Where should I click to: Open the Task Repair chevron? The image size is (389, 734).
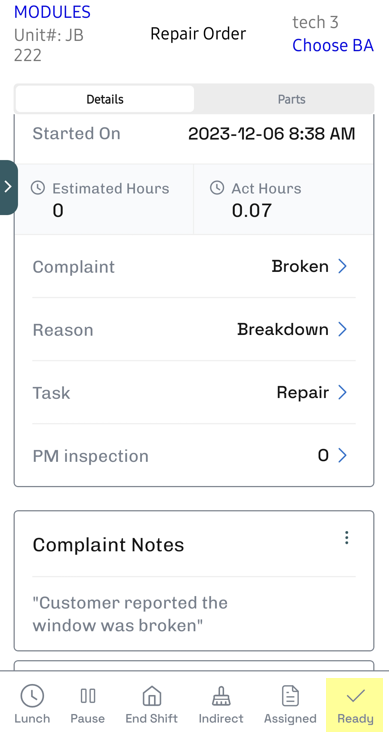coord(343,392)
